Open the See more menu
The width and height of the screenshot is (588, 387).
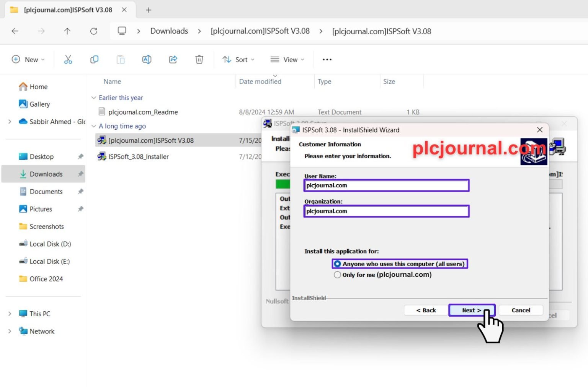[327, 59]
